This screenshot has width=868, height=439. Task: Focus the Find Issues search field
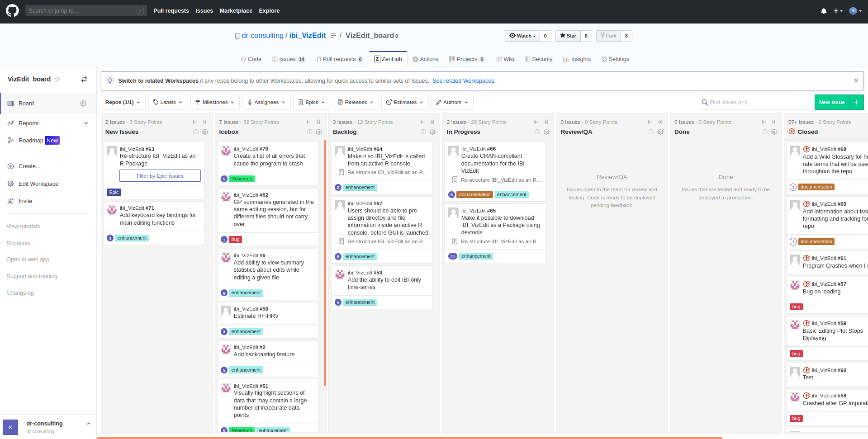point(755,102)
